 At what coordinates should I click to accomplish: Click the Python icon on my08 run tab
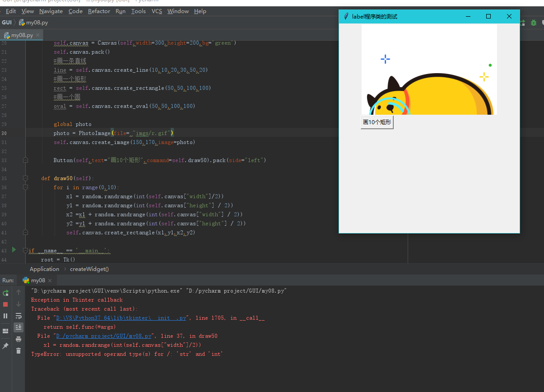pyautogui.click(x=26, y=280)
